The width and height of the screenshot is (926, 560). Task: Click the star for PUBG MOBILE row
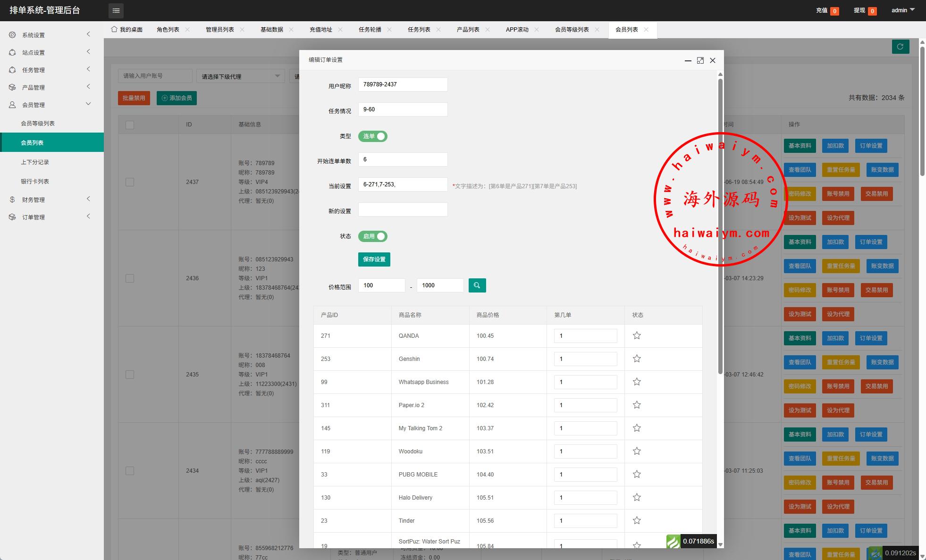(637, 475)
